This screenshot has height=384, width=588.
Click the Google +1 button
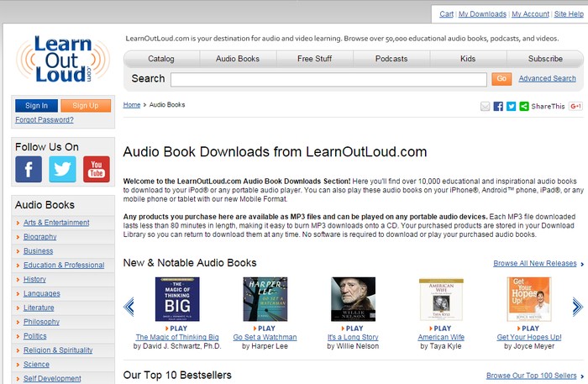(x=575, y=106)
